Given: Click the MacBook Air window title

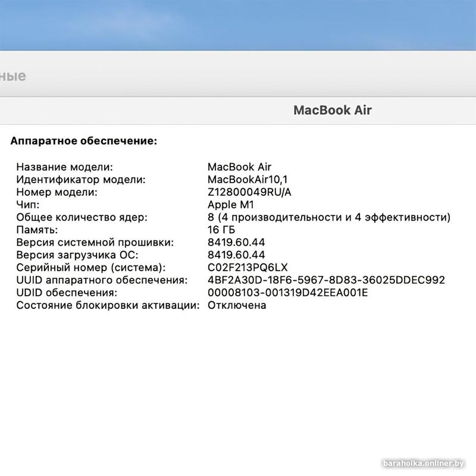Looking at the screenshot, I should point(333,110).
